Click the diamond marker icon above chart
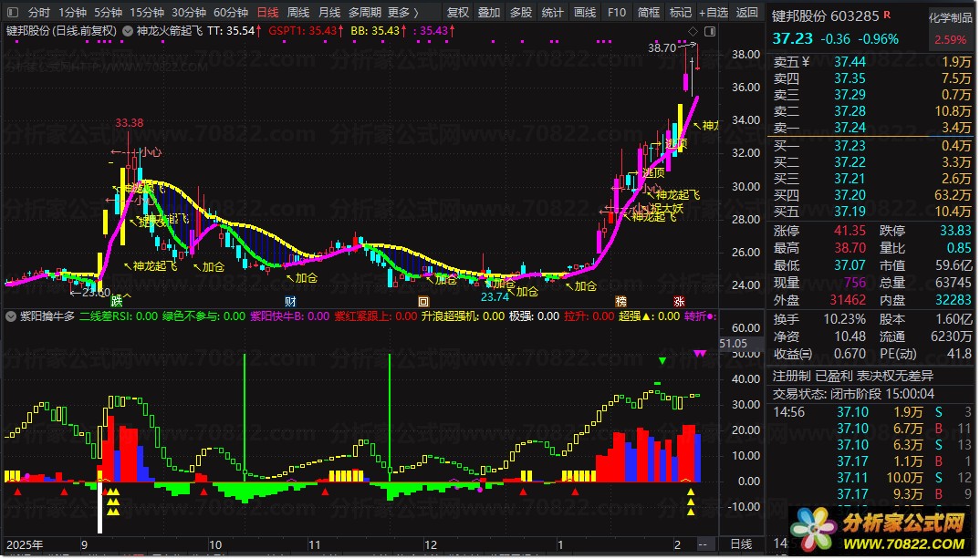The height and width of the screenshot is (559, 980). pos(693,31)
